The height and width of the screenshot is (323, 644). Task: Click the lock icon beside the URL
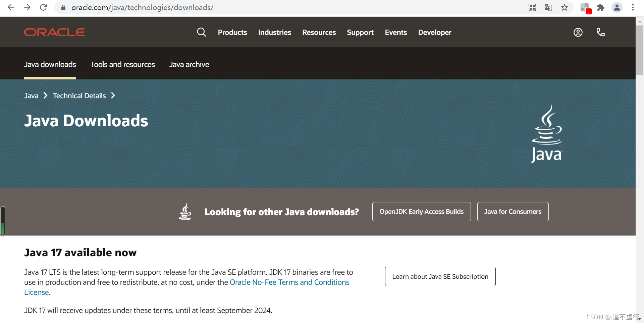[63, 7]
